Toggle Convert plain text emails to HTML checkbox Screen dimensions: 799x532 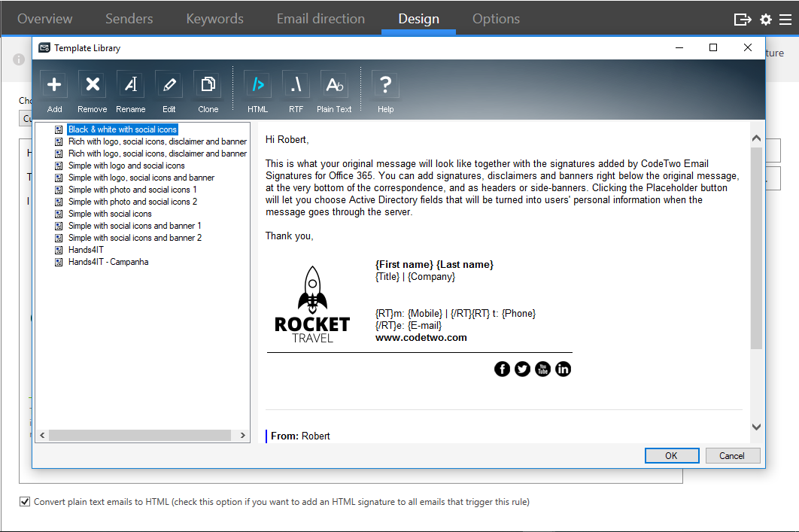point(25,501)
